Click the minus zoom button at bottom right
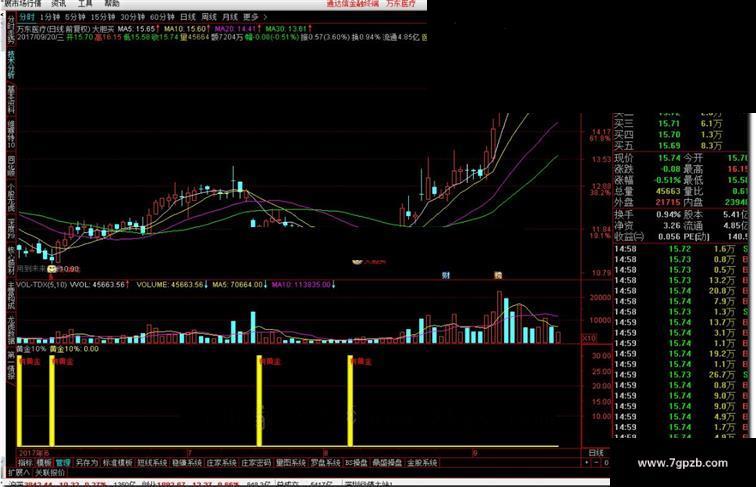Image resolution: width=756 pixels, height=487 pixels. coord(596,462)
